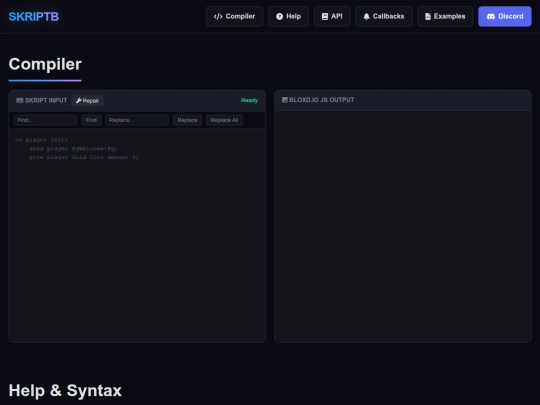Click the Examples file icon

click(428, 17)
